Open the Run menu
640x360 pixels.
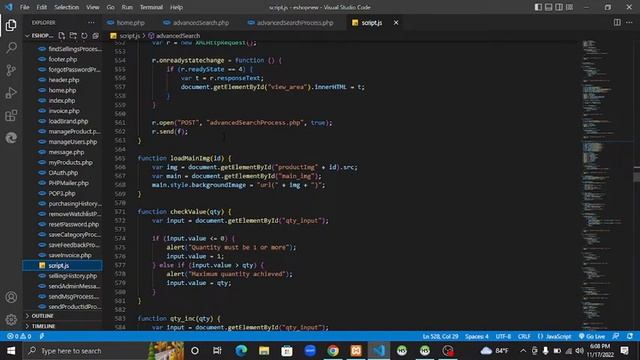[x=127, y=7]
